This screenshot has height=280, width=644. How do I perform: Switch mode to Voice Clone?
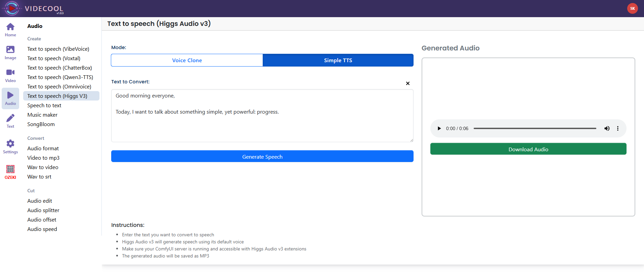pos(187,60)
